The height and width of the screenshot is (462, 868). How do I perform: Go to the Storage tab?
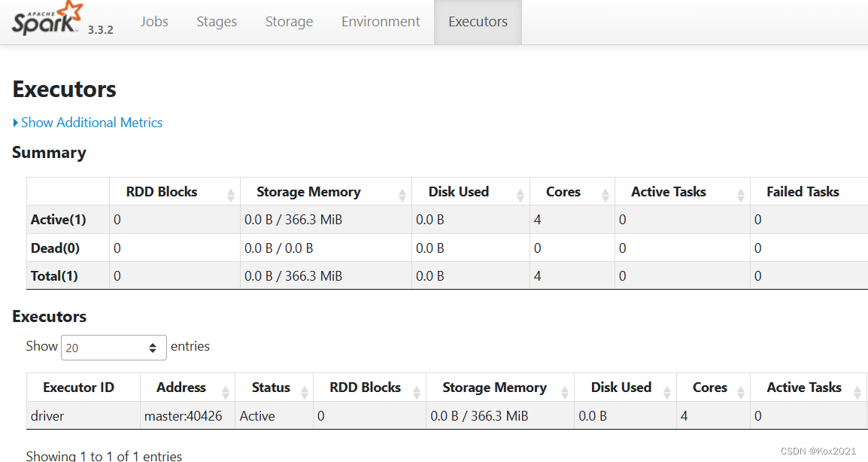coord(289,22)
